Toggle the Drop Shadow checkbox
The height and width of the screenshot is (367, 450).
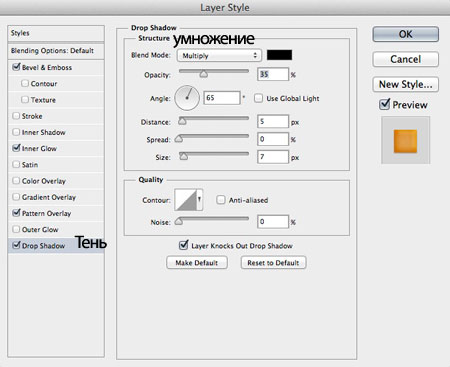[16, 245]
